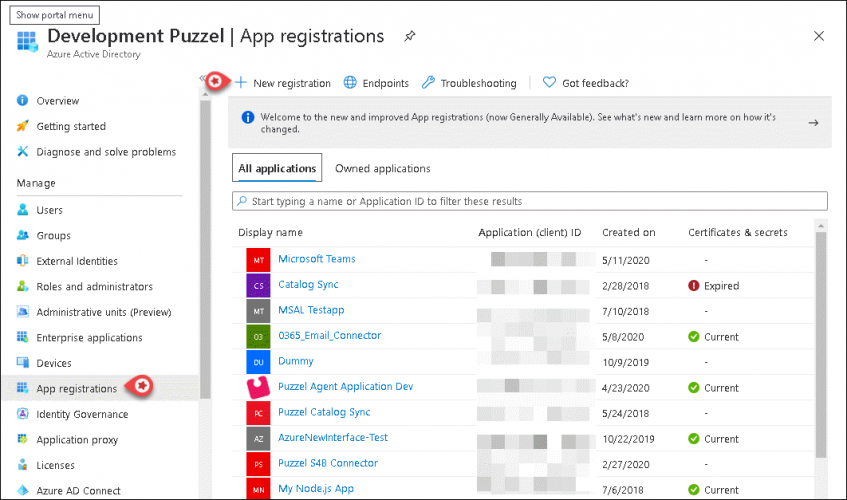
Task: Click New registration button
Action: click(x=283, y=83)
